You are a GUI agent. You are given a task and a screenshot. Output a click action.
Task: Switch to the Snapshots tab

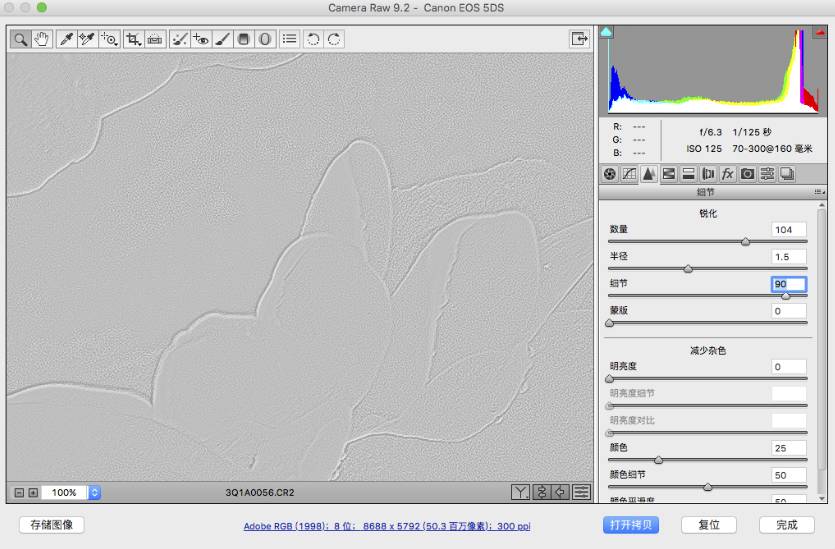(787, 174)
